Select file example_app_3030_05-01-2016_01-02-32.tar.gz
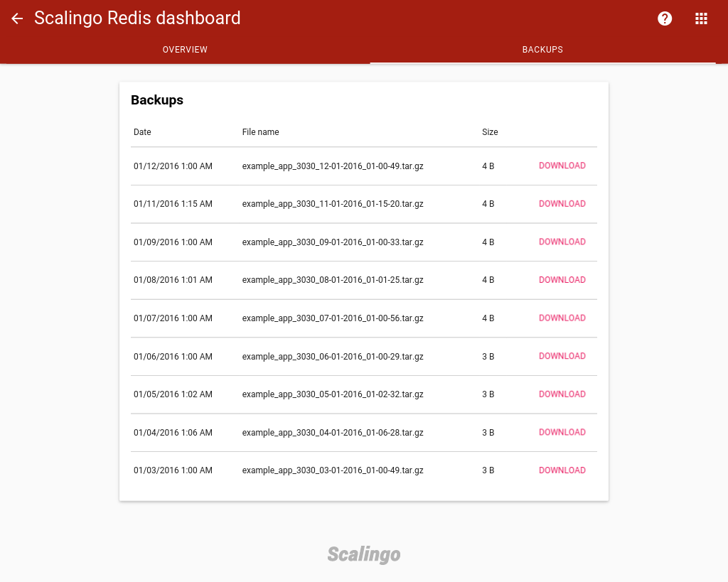 [x=333, y=394]
